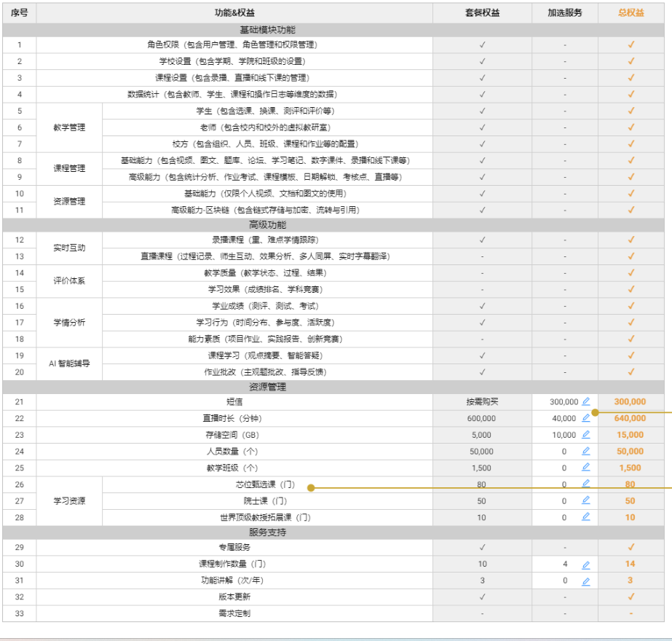
Task: Click the 套餐权益 checkmark for 角色权限
Action: point(482,44)
